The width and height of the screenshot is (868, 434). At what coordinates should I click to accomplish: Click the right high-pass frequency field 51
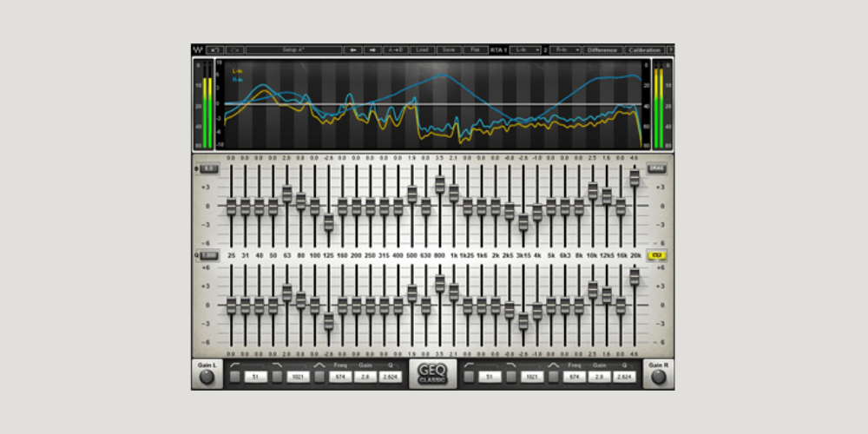[x=490, y=377]
